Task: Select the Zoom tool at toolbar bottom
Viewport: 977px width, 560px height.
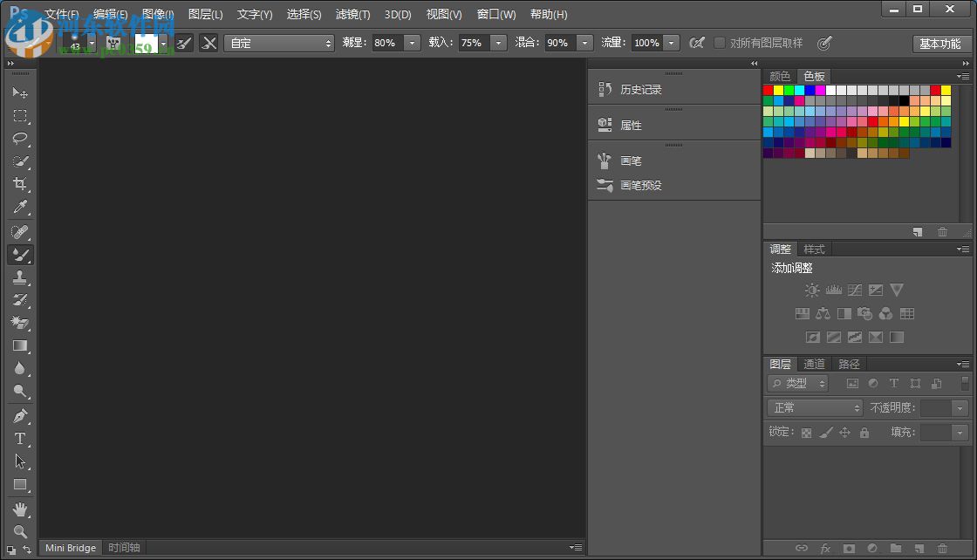Action: click(20, 531)
